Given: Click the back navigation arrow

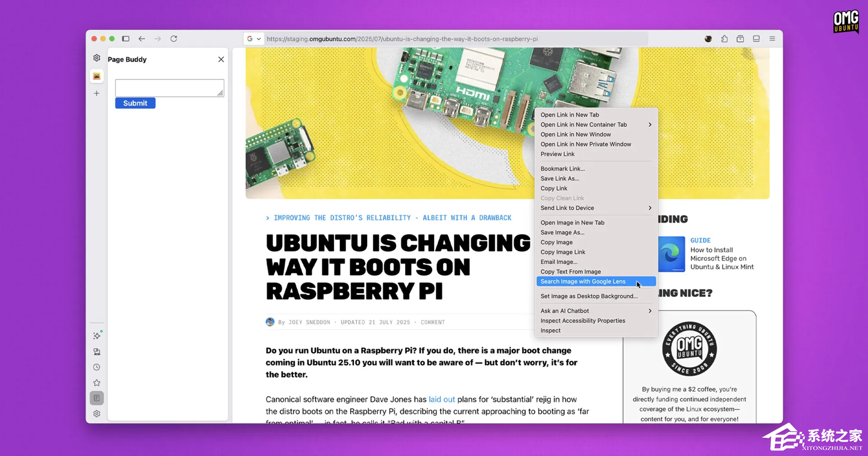Looking at the screenshot, I should 142,39.
